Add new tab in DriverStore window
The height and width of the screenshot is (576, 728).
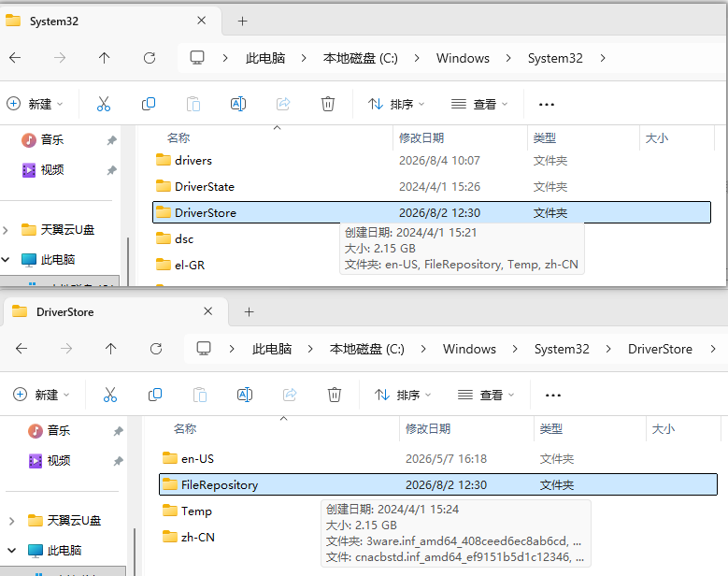(x=249, y=311)
